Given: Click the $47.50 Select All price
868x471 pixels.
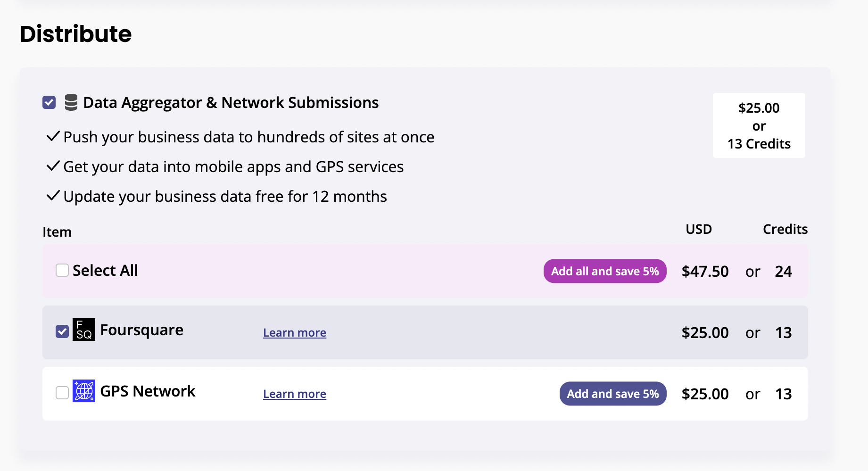Looking at the screenshot, I should point(705,272).
